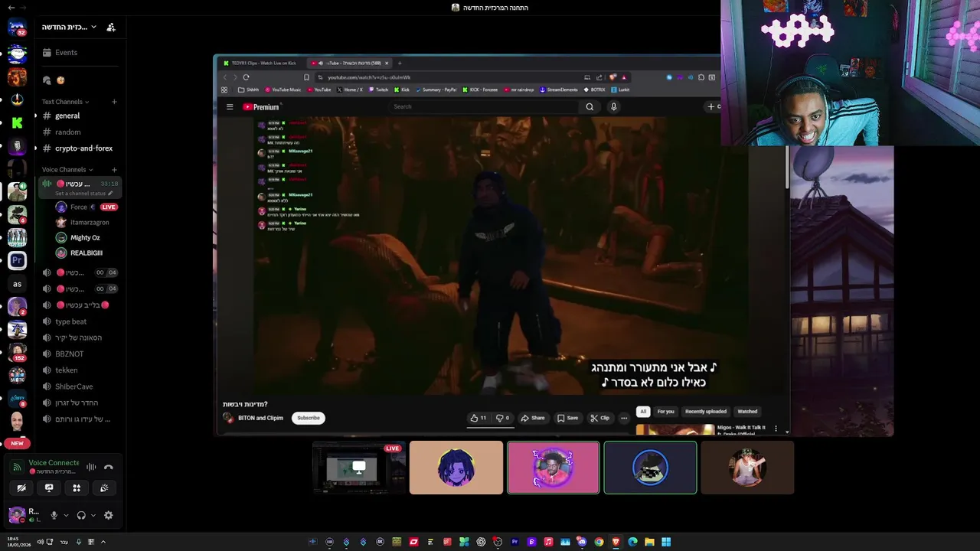Open the Events calendar entry

[80, 53]
